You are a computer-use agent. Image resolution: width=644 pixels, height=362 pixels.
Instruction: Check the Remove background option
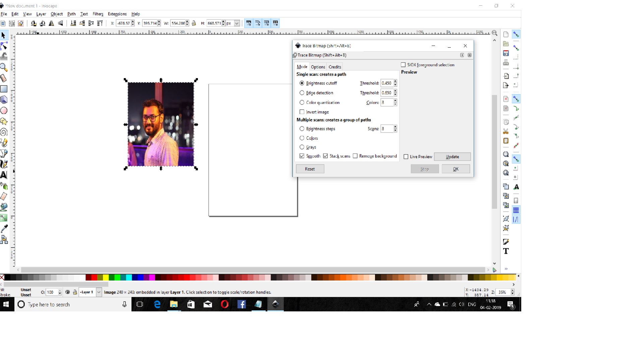coord(355,156)
